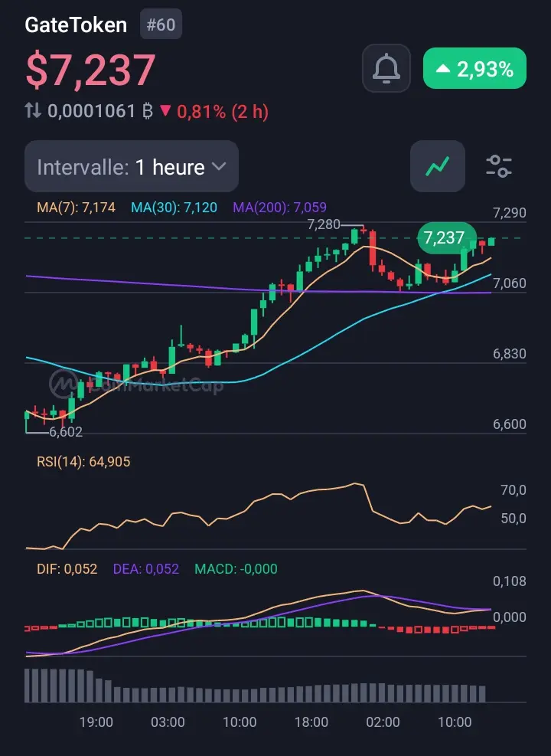
Task: Select the MA(200): 7,059 legend label
Action: pyautogui.click(x=280, y=208)
